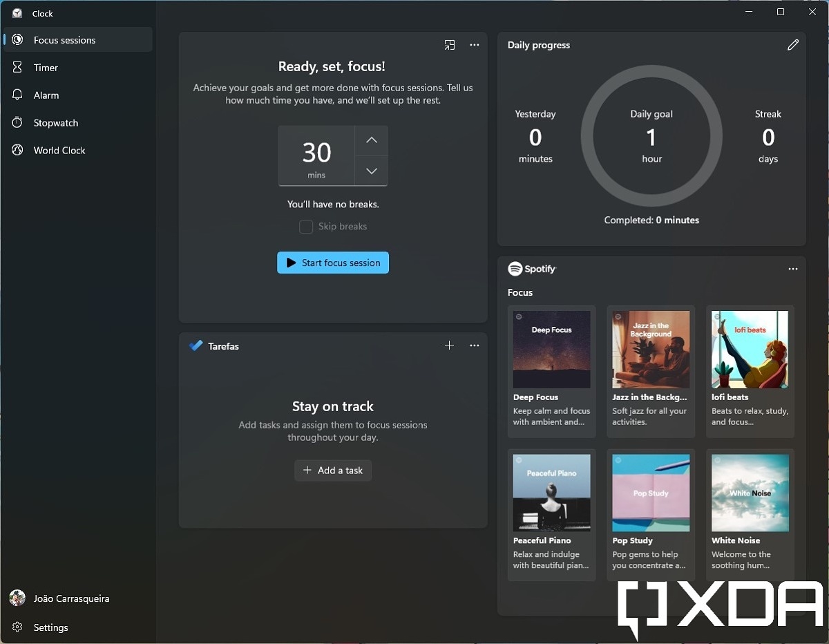
Task: Select the Deep Focus playlist thumbnail
Action: click(x=551, y=350)
